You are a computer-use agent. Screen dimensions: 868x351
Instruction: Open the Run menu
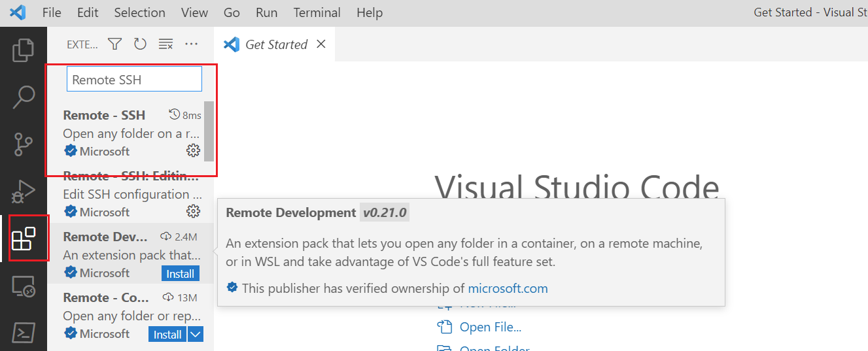click(x=266, y=12)
